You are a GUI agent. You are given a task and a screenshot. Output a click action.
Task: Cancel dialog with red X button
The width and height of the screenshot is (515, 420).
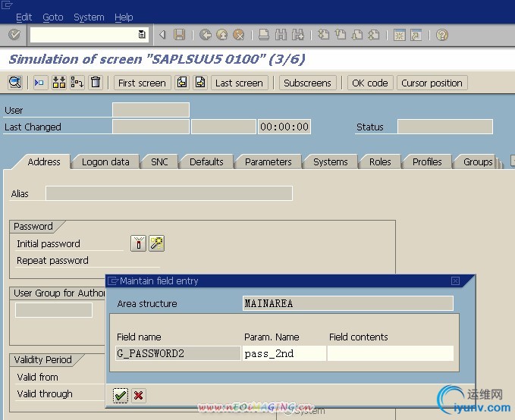(139, 395)
